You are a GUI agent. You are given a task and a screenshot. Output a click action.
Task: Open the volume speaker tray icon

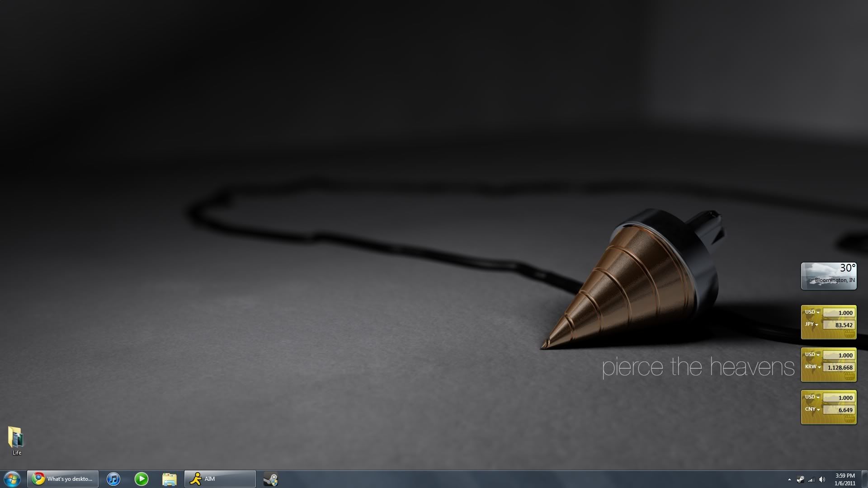point(822,479)
